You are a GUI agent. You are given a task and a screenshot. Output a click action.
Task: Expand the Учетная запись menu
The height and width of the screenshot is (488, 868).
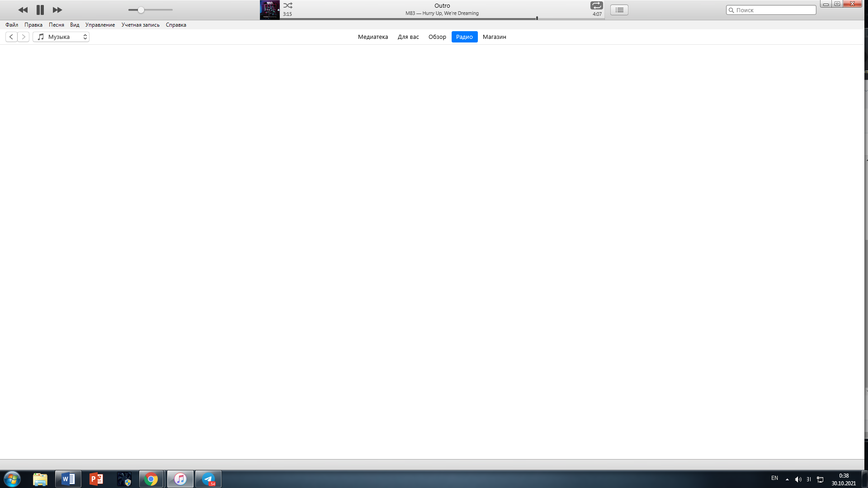click(x=140, y=25)
